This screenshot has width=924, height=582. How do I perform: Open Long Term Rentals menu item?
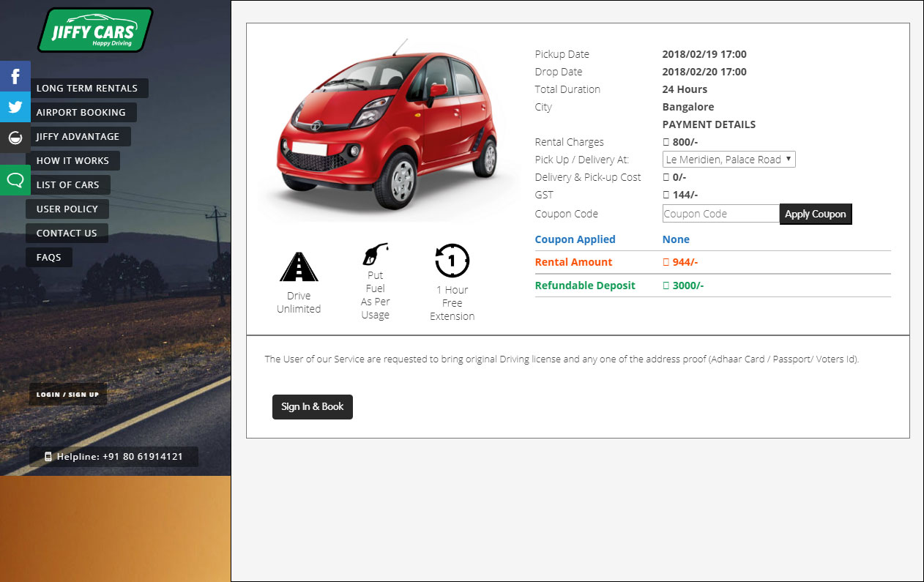(87, 89)
